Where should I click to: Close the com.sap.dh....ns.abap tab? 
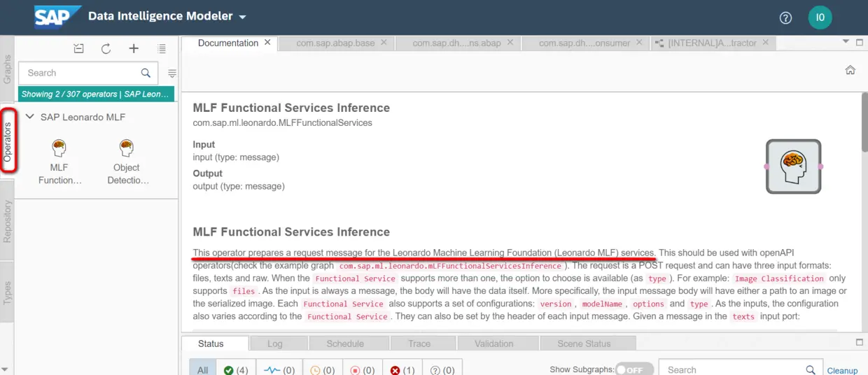(510, 43)
